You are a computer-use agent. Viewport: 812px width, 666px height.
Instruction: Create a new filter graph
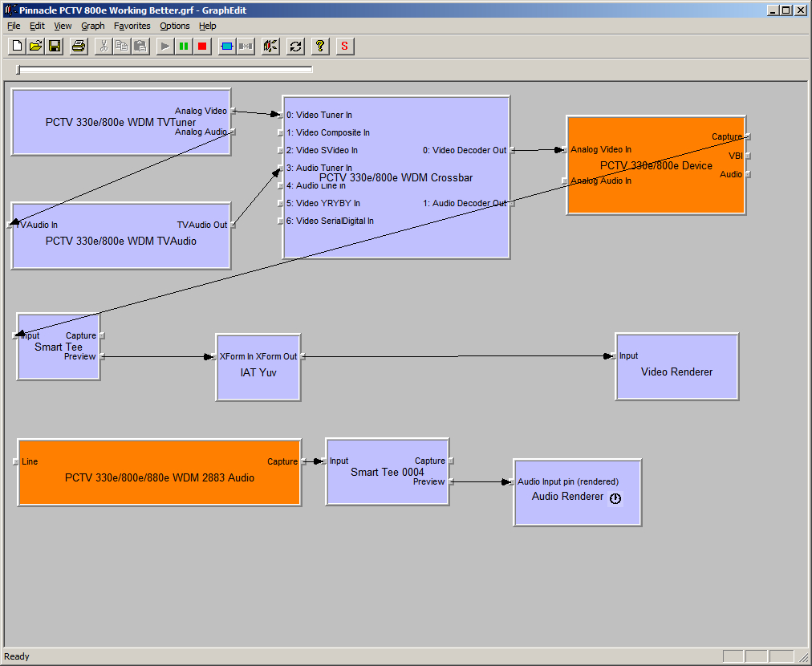pos(17,46)
